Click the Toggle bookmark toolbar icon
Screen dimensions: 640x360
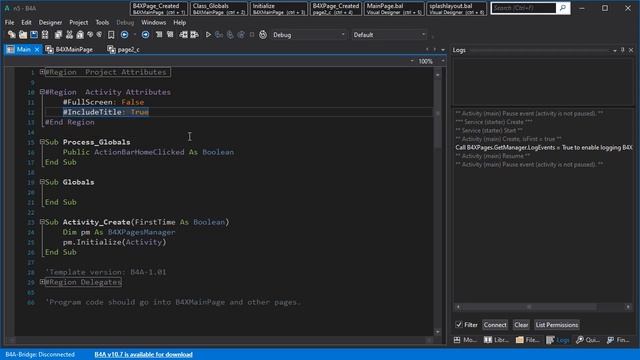point(111,35)
